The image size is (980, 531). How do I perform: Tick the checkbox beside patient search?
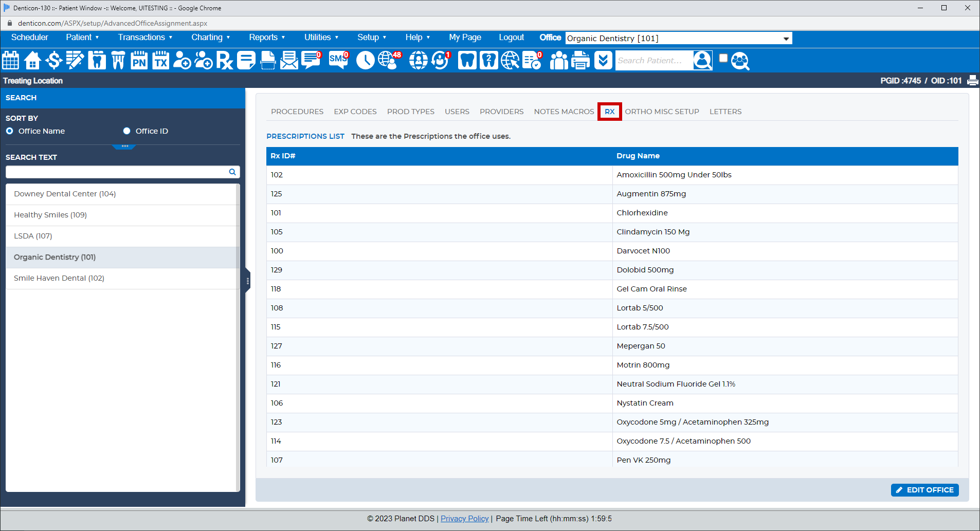(723, 58)
